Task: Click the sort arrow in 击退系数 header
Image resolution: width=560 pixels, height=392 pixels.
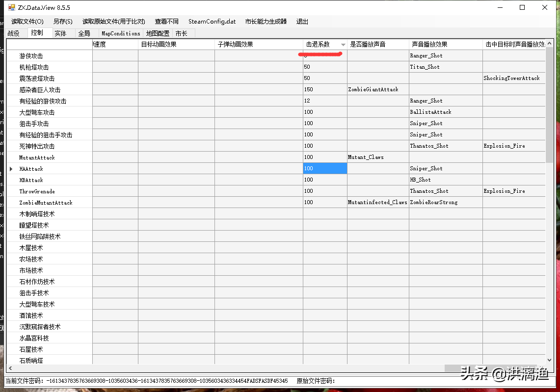Action: [343, 45]
